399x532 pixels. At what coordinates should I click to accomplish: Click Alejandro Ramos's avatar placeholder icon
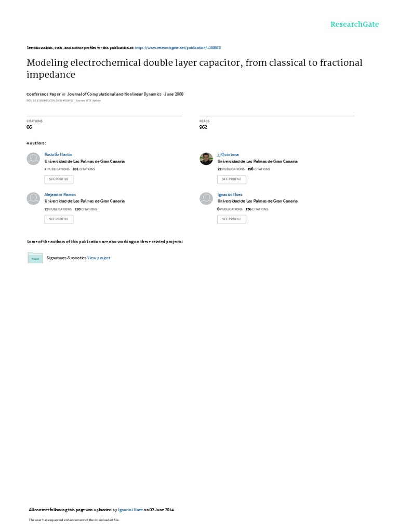click(x=33, y=198)
